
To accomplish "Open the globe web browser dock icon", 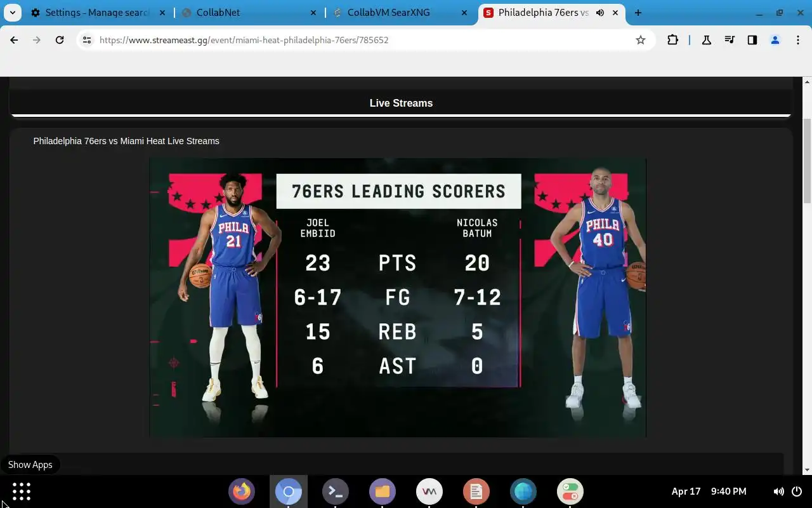I will 523,491.
